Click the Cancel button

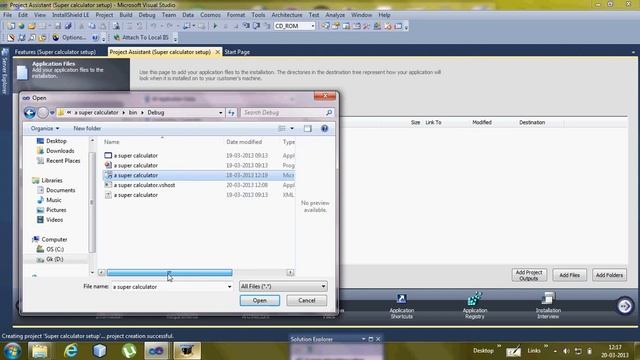click(x=307, y=300)
